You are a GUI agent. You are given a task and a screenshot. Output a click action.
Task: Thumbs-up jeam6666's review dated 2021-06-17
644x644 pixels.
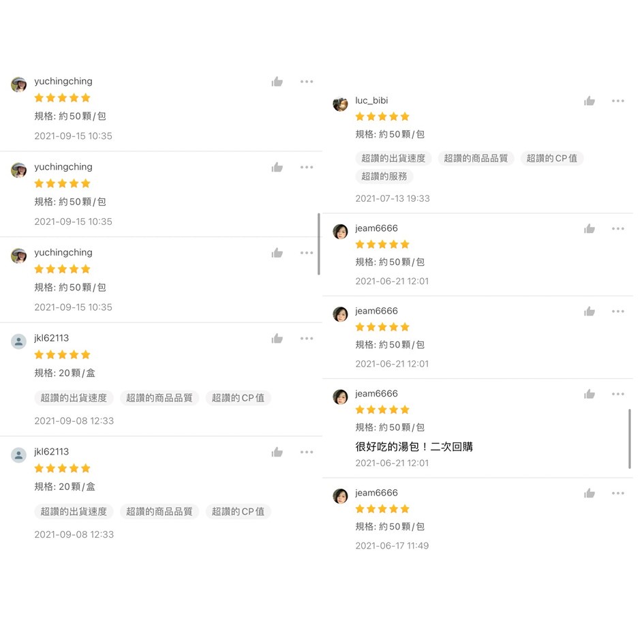click(x=589, y=493)
